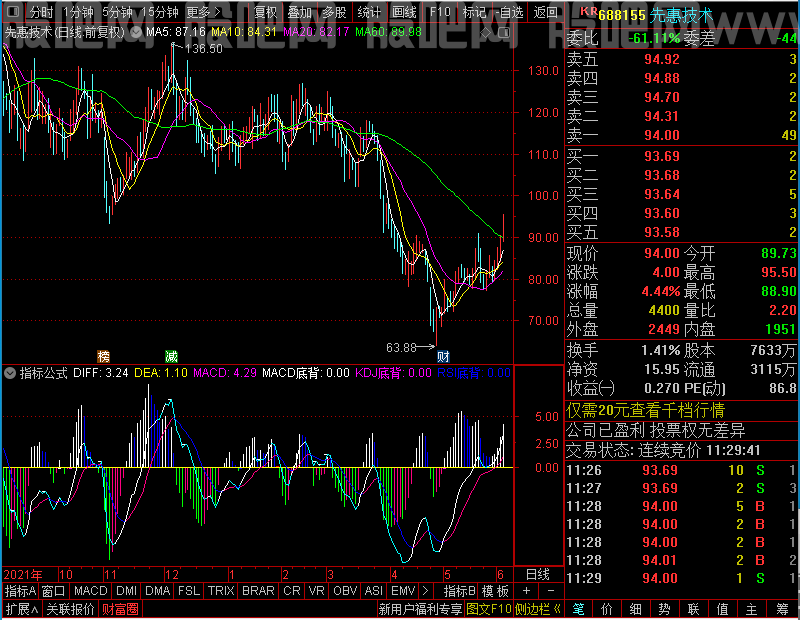Click the 仅需20元查看千档行情 link
Image resolution: width=800 pixels, height=620 pixels.
point(645,410)
